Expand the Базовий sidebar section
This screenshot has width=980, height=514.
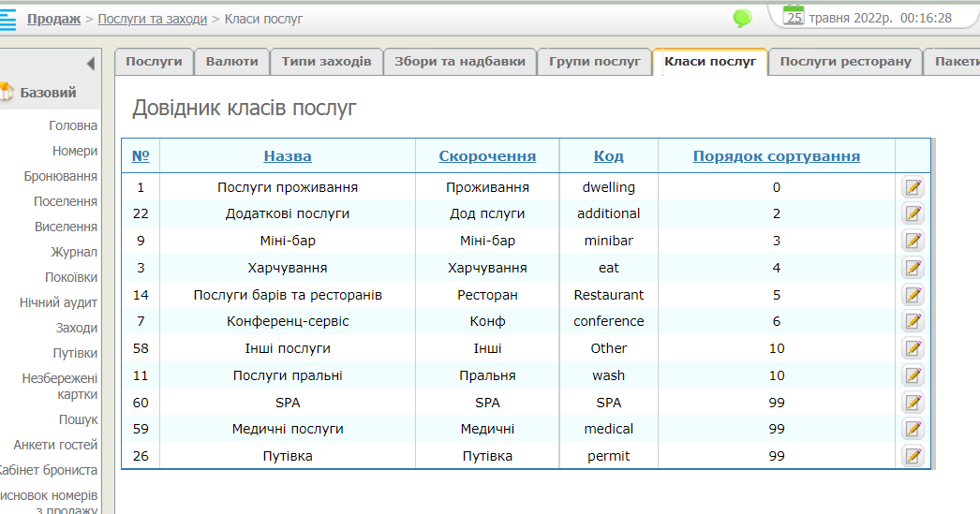48,93
